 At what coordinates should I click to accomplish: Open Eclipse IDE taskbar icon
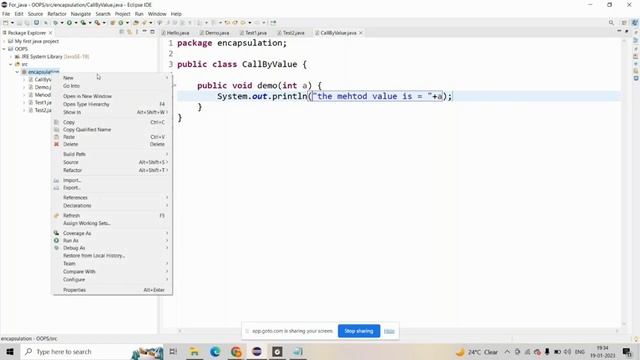tap(257, 351)
